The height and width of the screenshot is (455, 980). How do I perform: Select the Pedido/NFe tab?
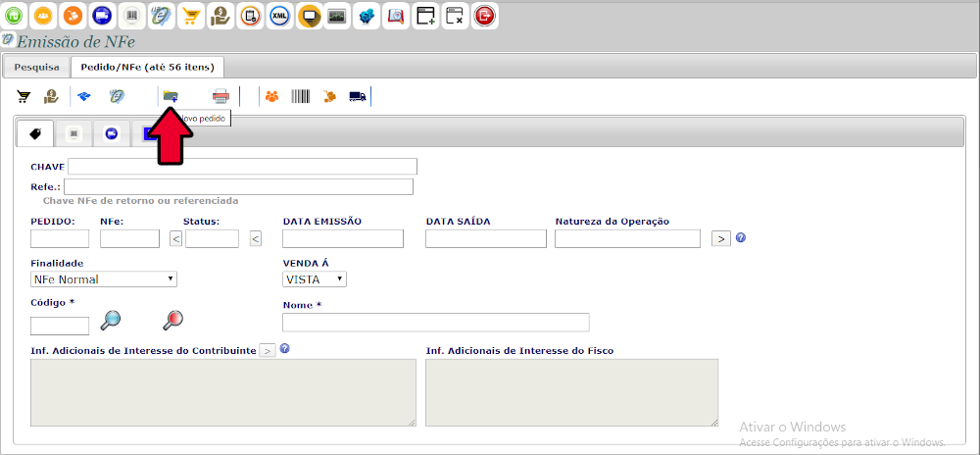pyautogui.click(x=149, y=67)
